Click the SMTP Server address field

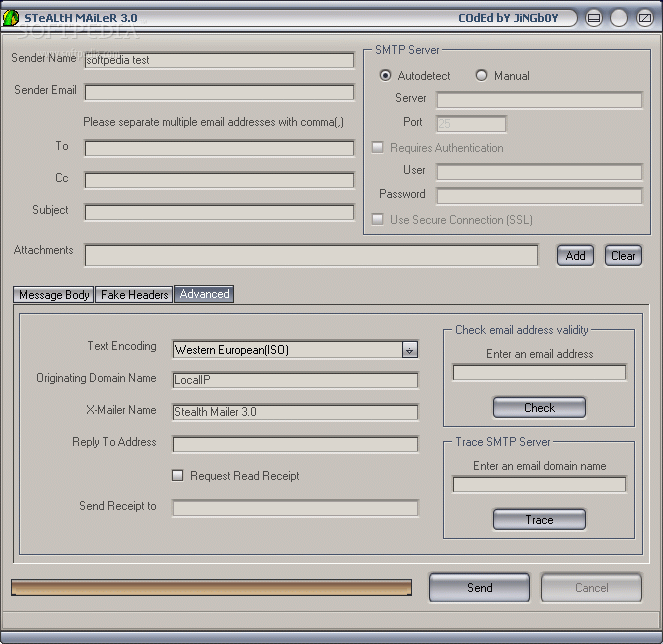point(540,100)
